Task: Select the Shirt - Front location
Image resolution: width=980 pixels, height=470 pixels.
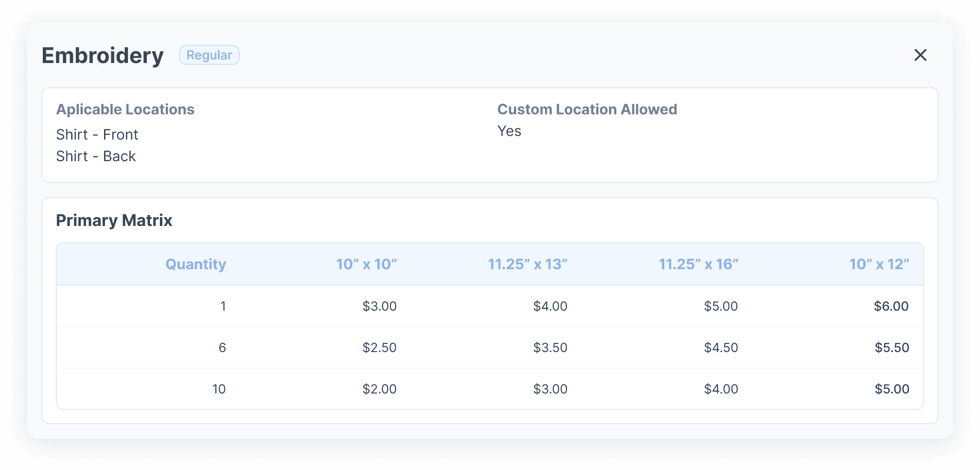Action: pyautogui.click(x=97, y=135)
